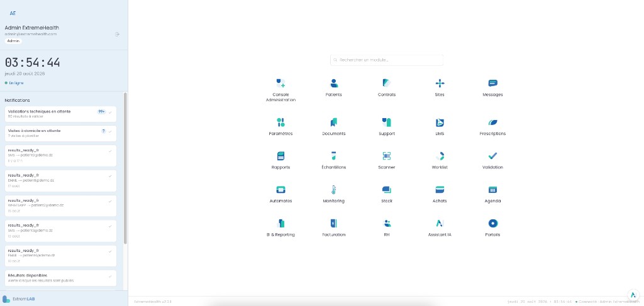Click the Connecté Admin ExtremeHealth footer status
The width and height of the screenshot is (644, 306).
pyautogui.click(x=608, y=302)
